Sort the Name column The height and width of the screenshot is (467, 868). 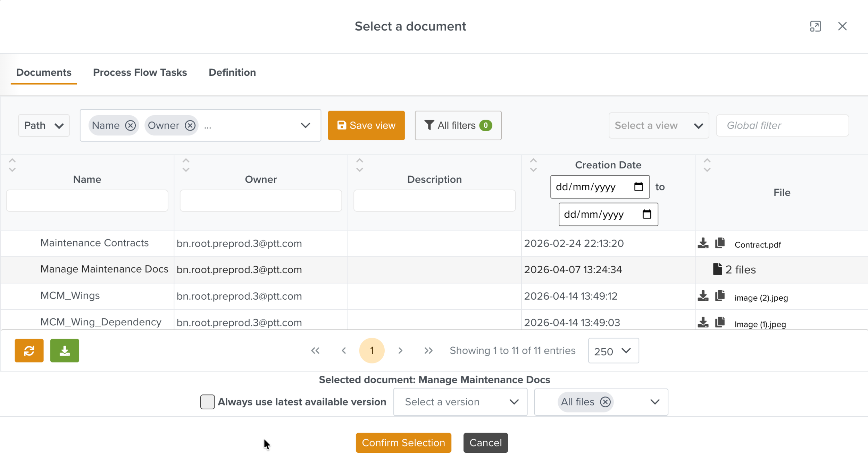[x=12, y=165]
